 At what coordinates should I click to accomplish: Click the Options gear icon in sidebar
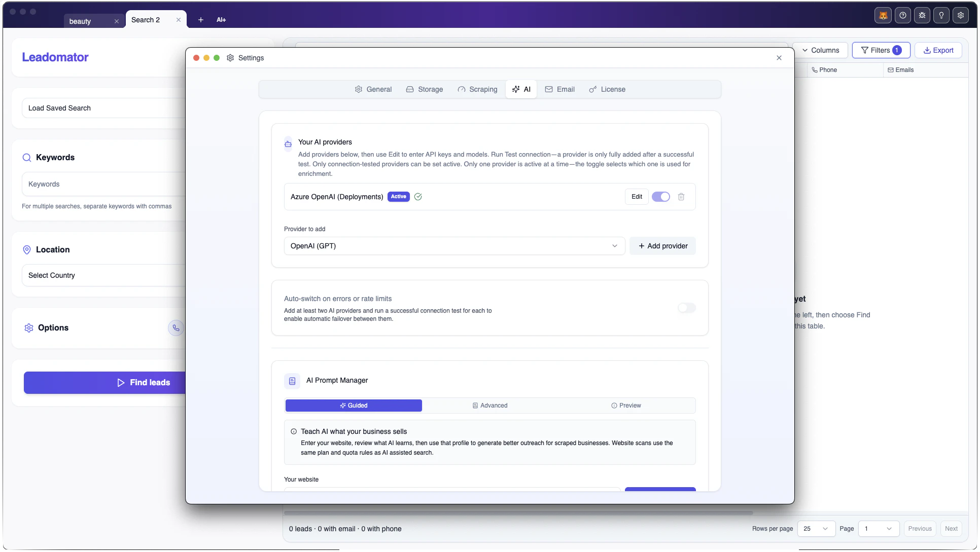click(x=29, y=328)
